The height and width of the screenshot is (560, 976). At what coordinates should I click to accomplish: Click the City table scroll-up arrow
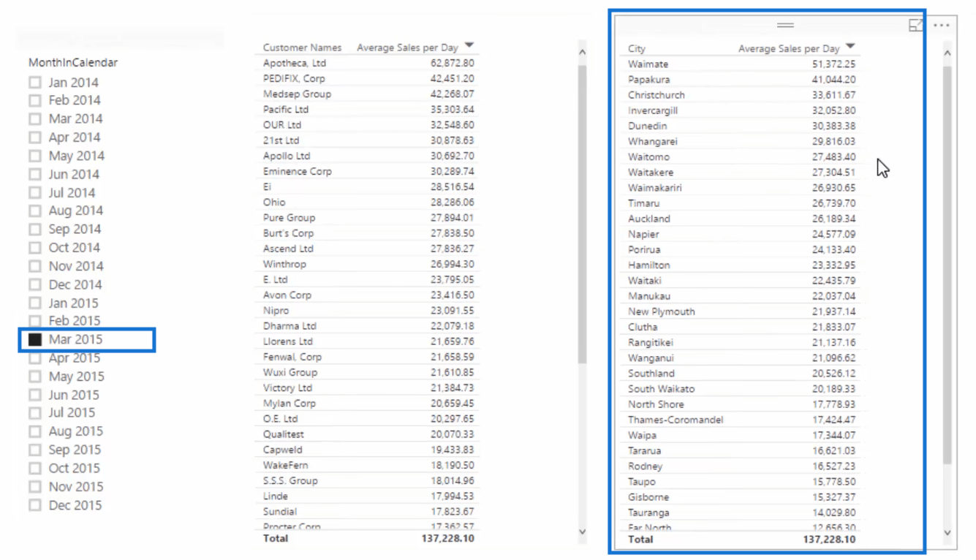[x=947, y=53]
